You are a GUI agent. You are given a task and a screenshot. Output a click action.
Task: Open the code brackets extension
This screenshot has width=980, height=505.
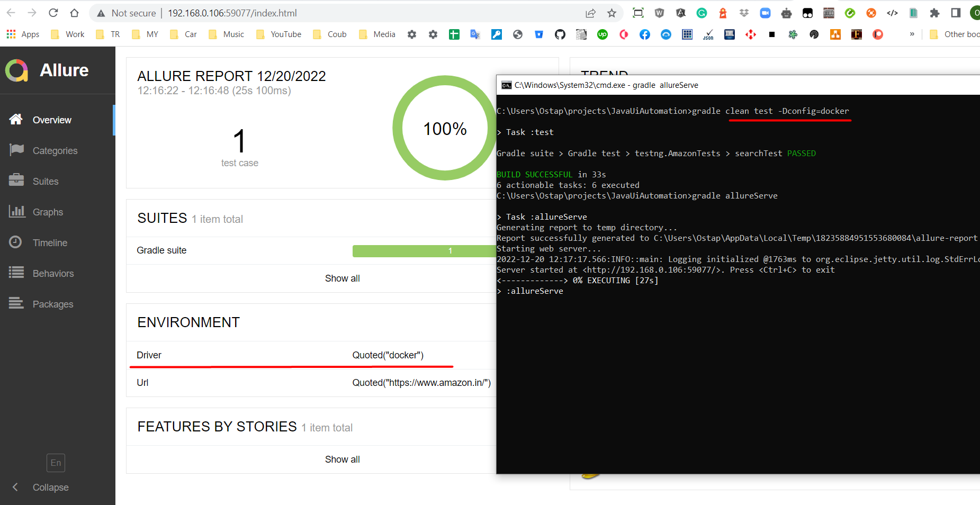pyautogui.click(x=892, y=13)
